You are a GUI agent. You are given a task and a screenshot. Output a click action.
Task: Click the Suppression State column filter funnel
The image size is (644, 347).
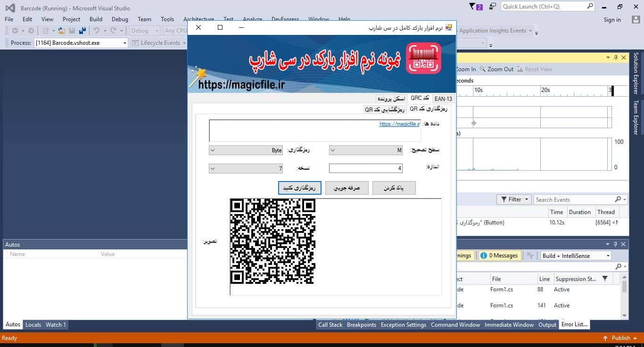[x=605, y=279]
